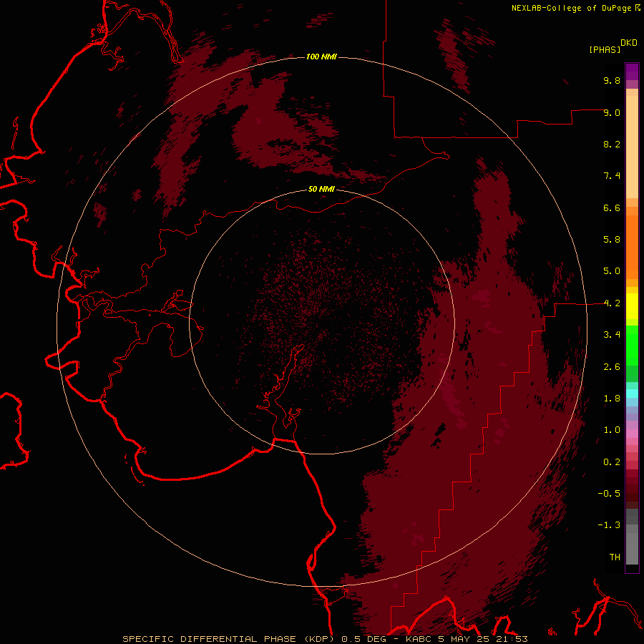This screenshot has width=644, height=644.
Task: Click the 0.2 color scale value
Action: click(x=612, y=462)
